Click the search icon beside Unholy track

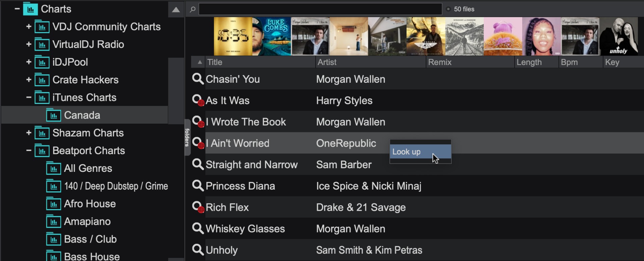(198, 250)
